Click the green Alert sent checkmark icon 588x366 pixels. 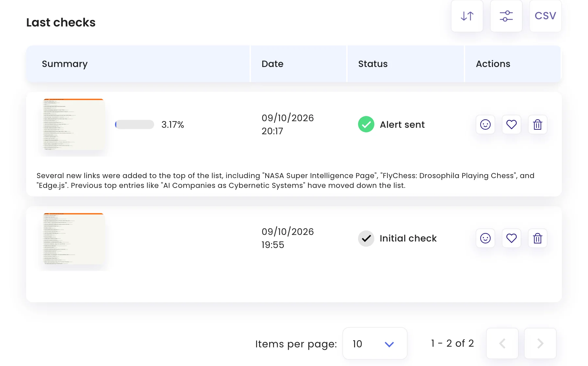(366, 125)
